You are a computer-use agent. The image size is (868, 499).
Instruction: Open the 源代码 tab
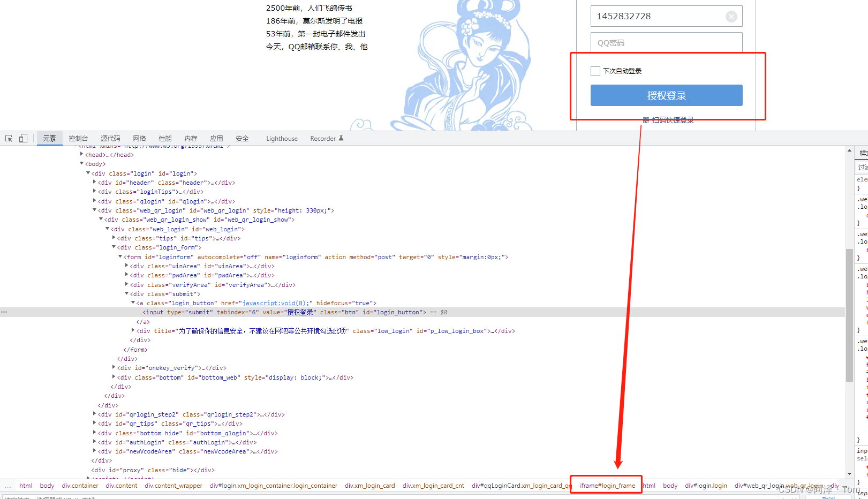coord(110,139)
